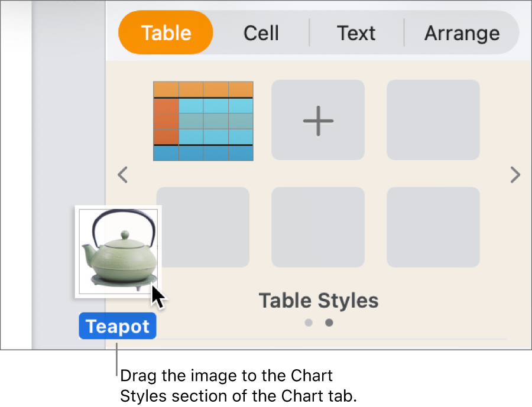Viewport: 532px width, 407px height.
Task: Show next table styles with right arrow
Action: click(x=515, y=175)
